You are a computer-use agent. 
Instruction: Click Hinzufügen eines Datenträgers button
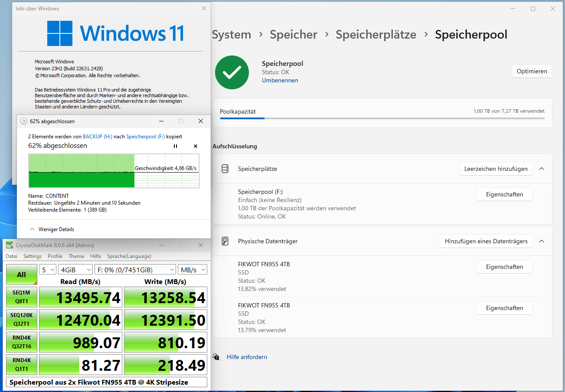click(x=486, y=241)
